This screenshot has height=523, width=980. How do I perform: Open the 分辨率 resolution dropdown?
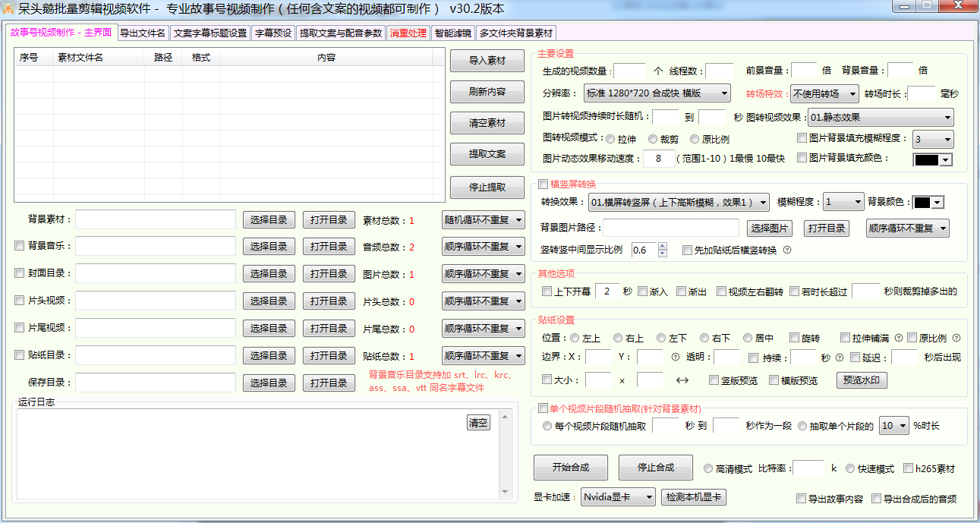click(657, 93)
